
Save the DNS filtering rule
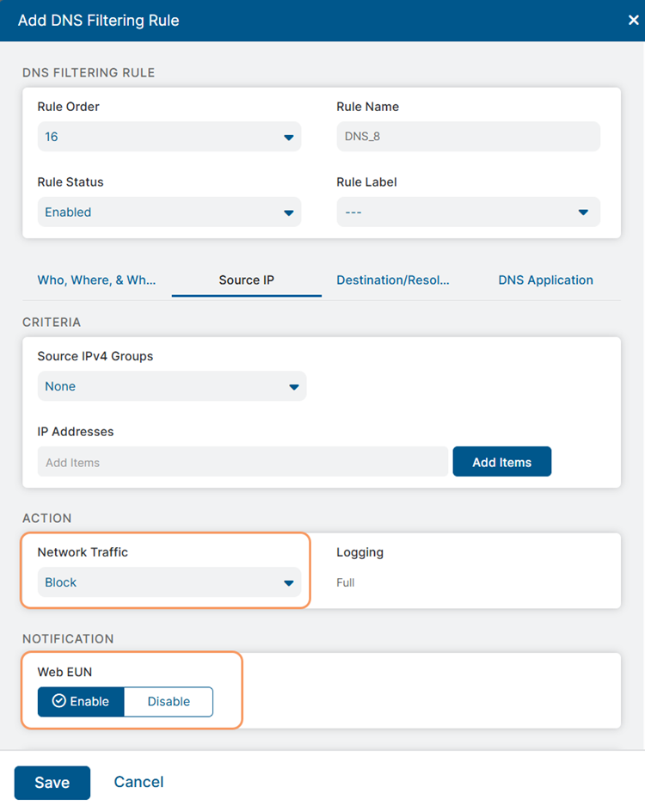(52, 782)
